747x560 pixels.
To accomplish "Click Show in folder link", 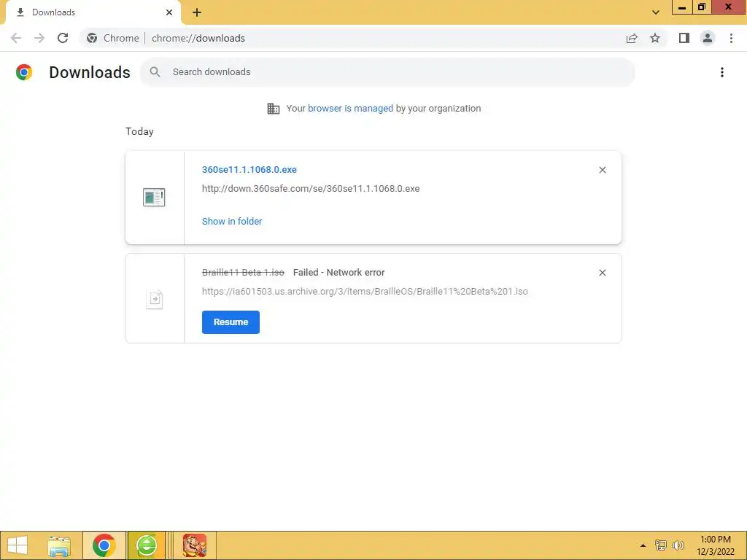I will 232,222.
